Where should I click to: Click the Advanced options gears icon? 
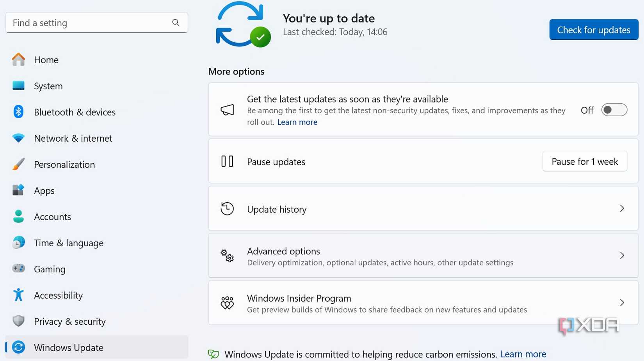click(227, 256)
